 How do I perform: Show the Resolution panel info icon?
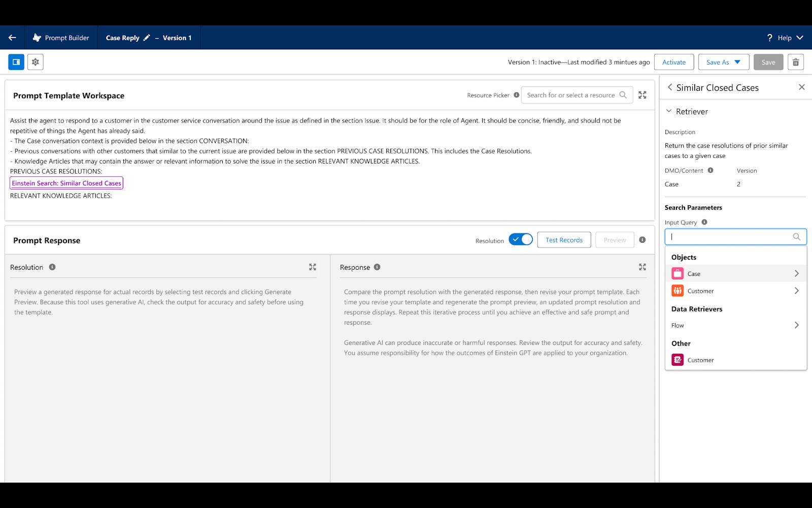[52, 267]
